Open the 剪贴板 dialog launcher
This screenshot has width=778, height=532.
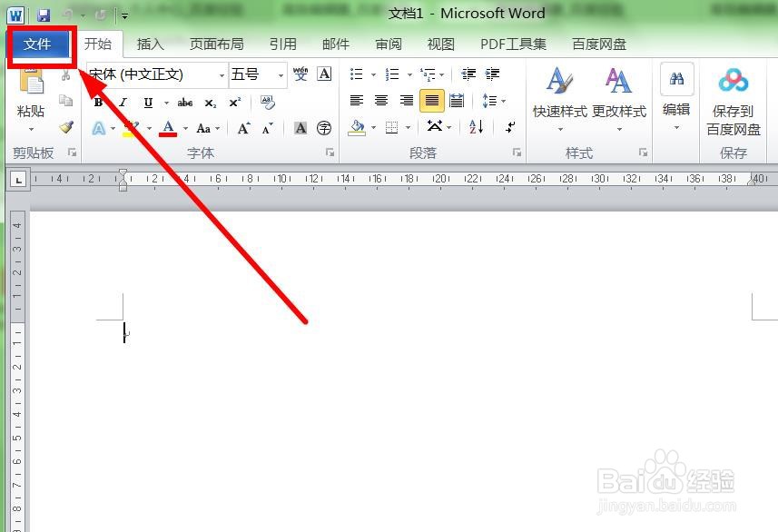[x=72, y=153]
